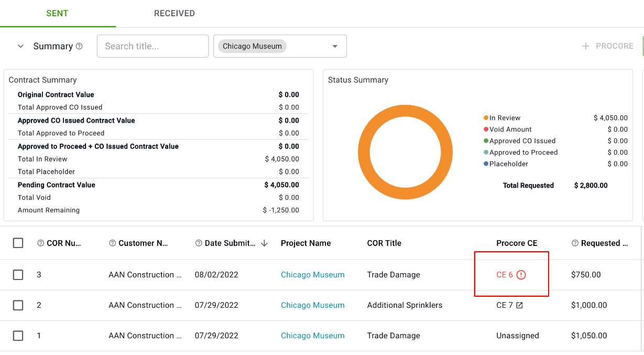
Task: Check the checkbox for COR number 1
Action: click(18, 336)
